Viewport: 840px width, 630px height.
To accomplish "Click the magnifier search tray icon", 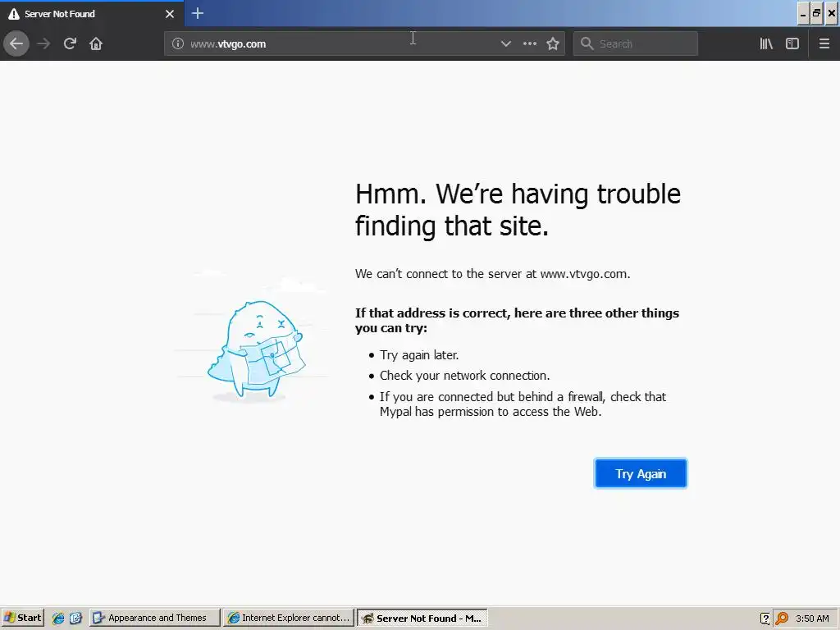I will (782, 619).
